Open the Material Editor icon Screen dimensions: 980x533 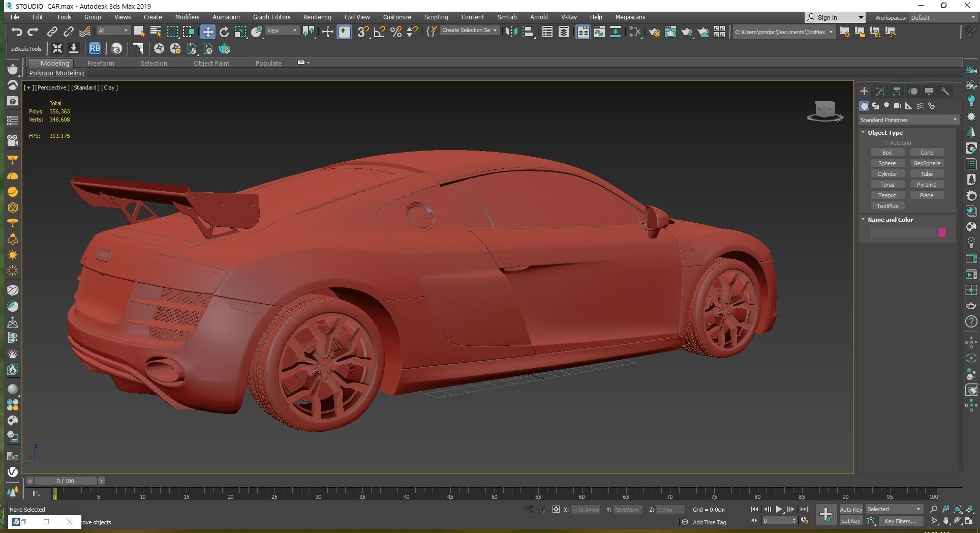pos(634,32)
